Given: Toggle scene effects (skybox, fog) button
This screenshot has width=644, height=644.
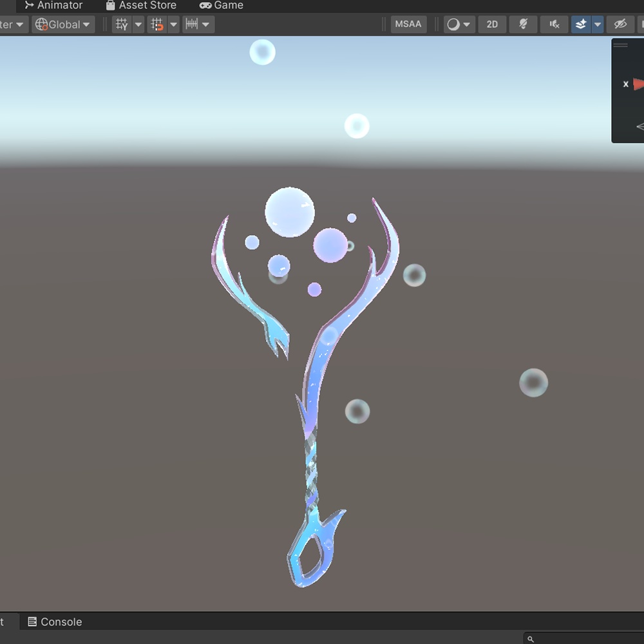Looking at the screenshot, I should (x=581, y=24).
